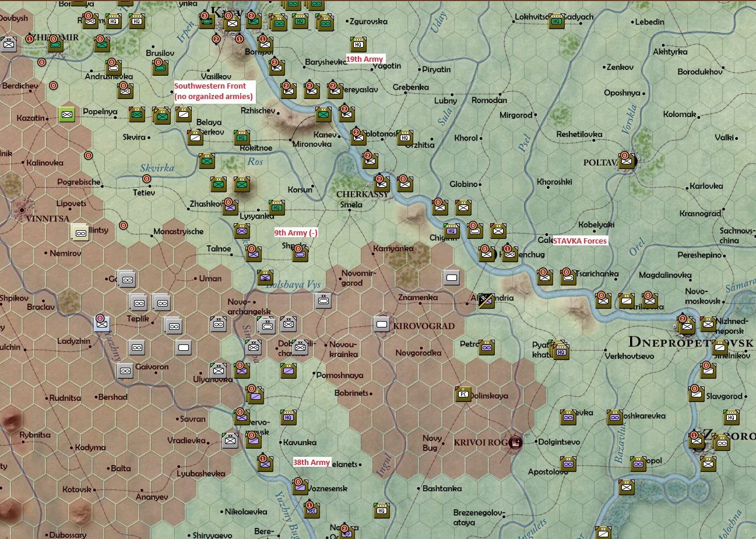Select the black unit counter at Alexandria
Image resolution: width=756 pixels, height=539 pixels.
pos(486,300)
